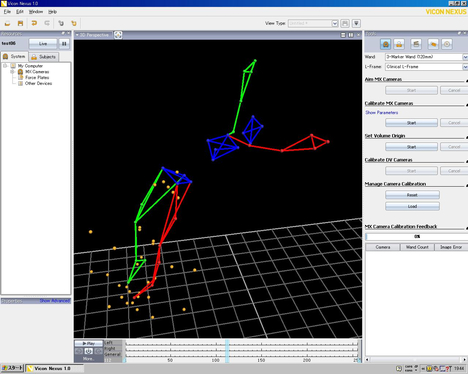Collapse the Aim MX Cameras section
Image resolution: width=468 pixels, height=374 pixels.
click(x=466, y=80)
